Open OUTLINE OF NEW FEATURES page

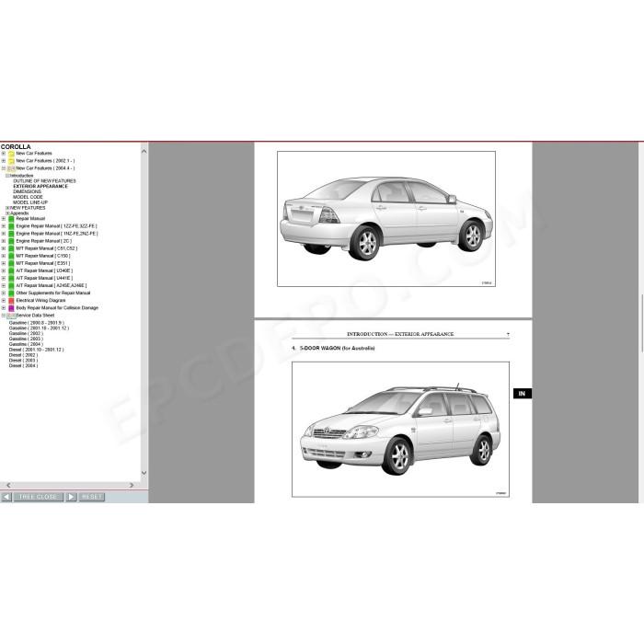pos(44,181)
